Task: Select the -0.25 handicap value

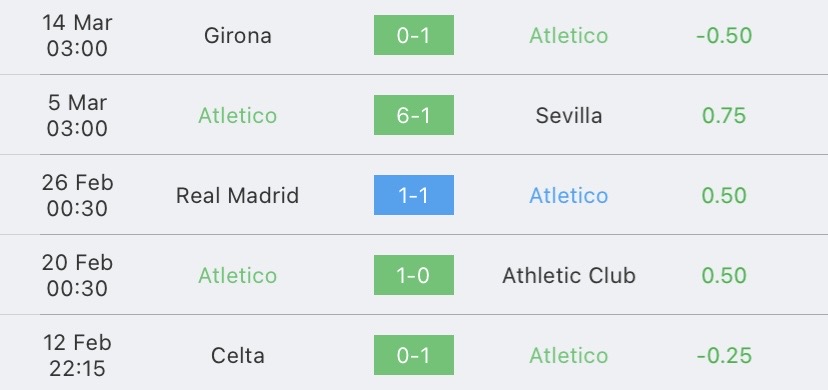Action: coord(724,356)
